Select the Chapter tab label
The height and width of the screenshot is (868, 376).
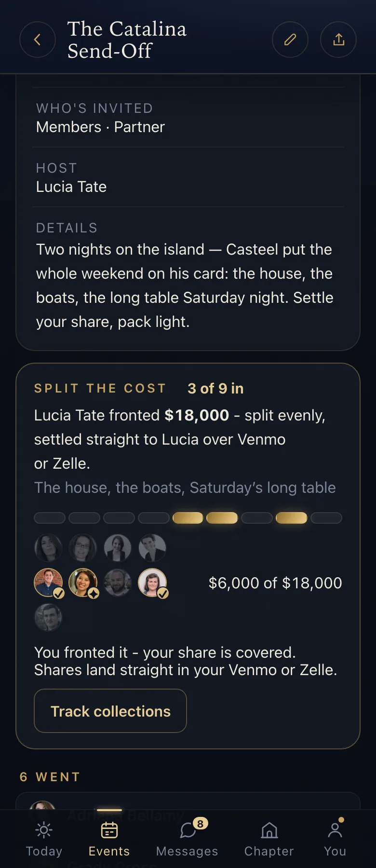pos(269,851)
